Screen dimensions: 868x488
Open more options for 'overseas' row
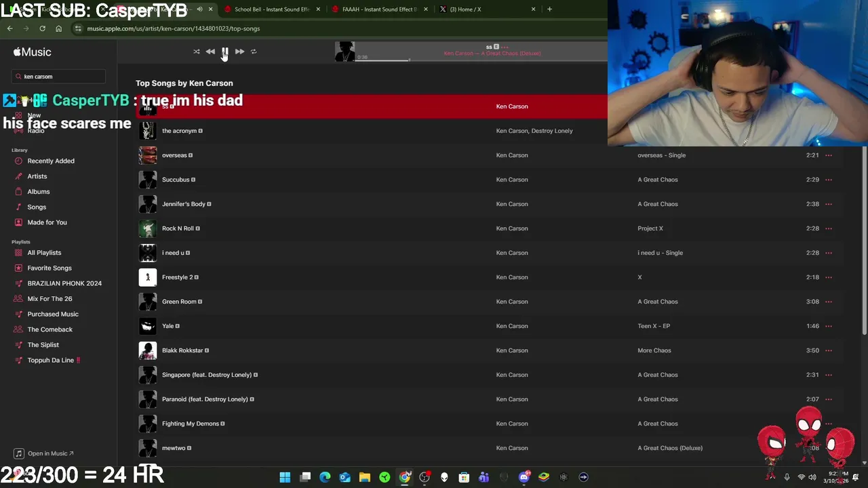tap(829, 155)
